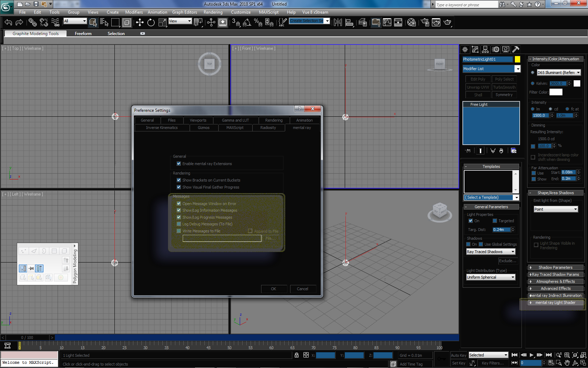This screenshot has width=588, height=368.
Task: Click the Pin Stack icon
Action: click(468, 151)
